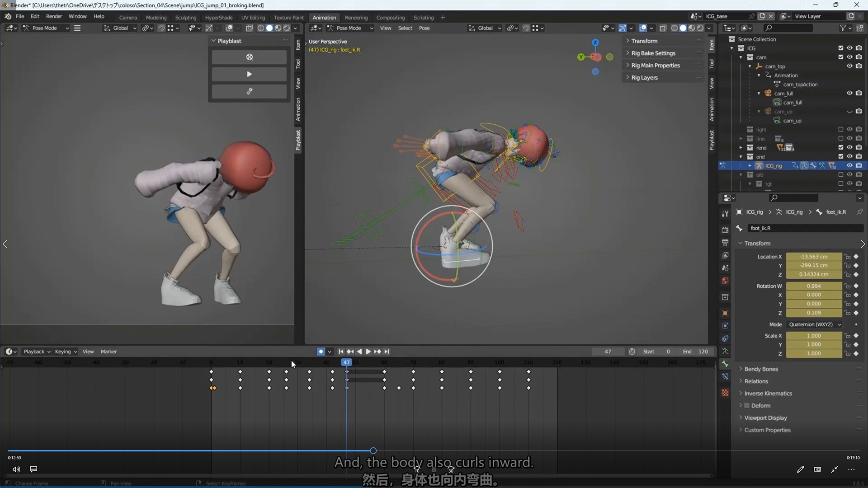Toggle visibility of the ICG_rig object
This screenshot has width=868, height=488.
click(848, 166)
